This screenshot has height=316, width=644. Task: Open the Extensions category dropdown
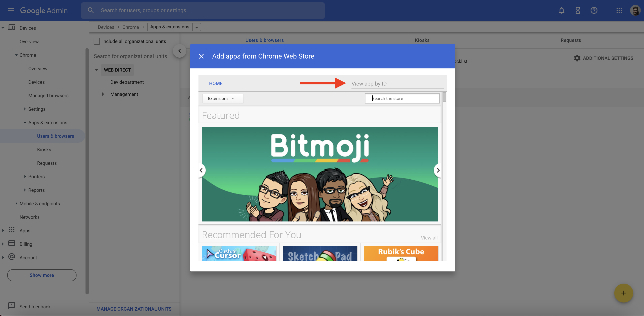(223, 98)
